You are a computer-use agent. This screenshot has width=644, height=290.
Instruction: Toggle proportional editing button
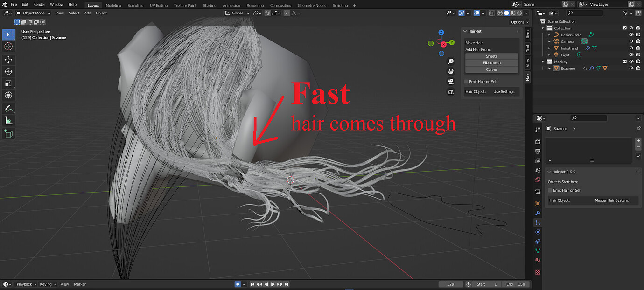pyautogui.click(x=287, y=13)
